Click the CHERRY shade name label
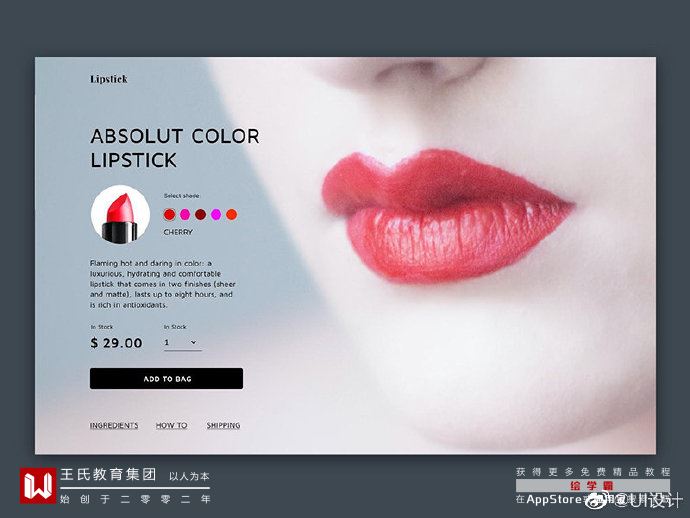The height and width of the screenshot is (518, 690). (178, 232)
